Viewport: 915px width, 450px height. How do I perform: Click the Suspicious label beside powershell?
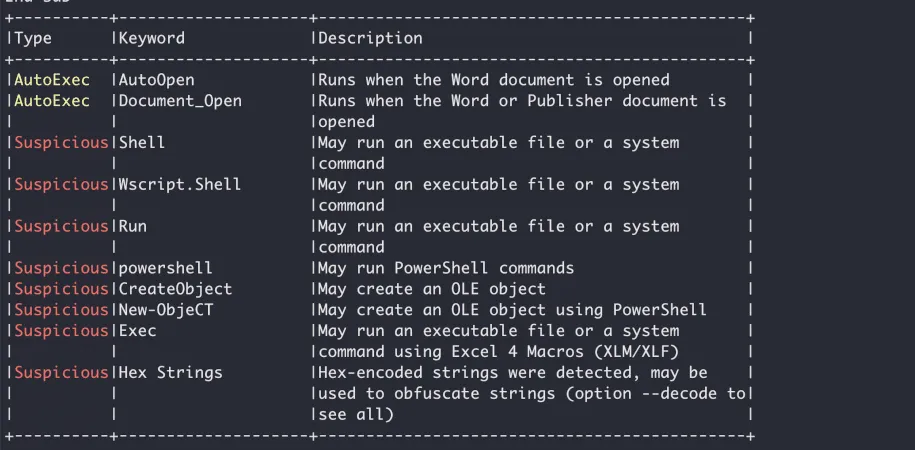point(61,268)
